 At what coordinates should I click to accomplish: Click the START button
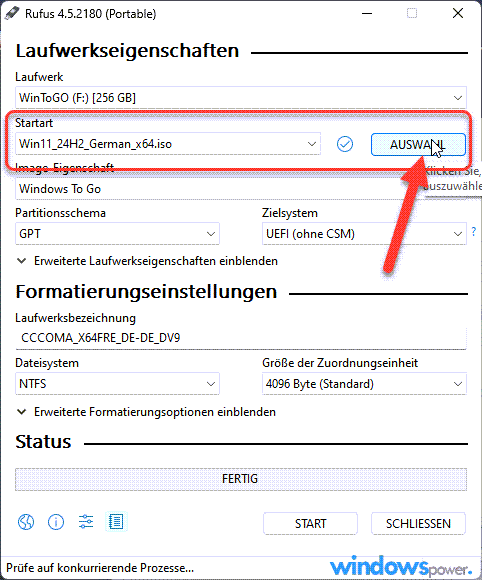310,523
